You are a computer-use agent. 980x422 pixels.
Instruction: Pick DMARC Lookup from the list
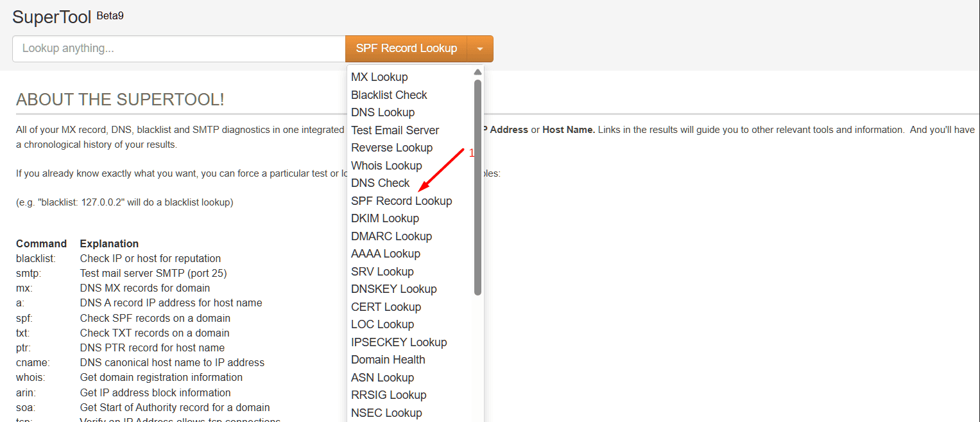[391, 236]
